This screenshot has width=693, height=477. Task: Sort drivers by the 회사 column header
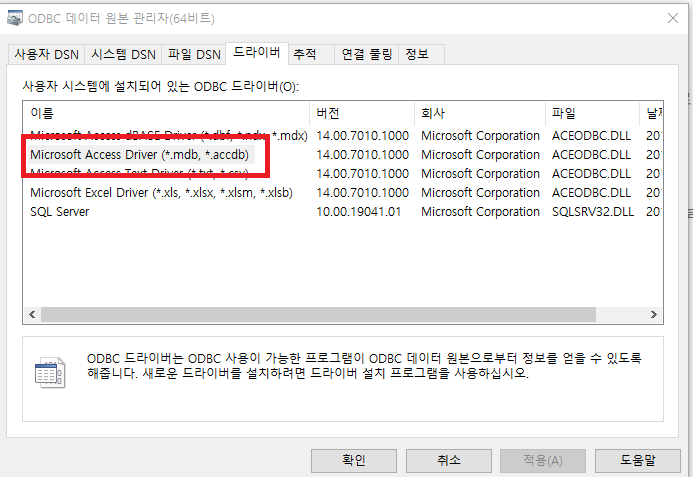[480, 114]
